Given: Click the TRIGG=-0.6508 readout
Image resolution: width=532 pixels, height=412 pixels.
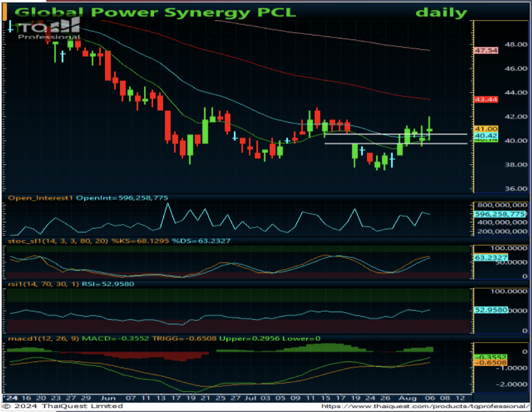Looking at the screenshot, I should (x=184, y=339).
